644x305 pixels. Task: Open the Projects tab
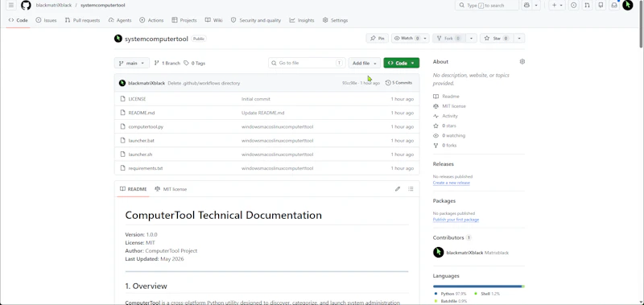pyautogui.click(x=184, y=20)
